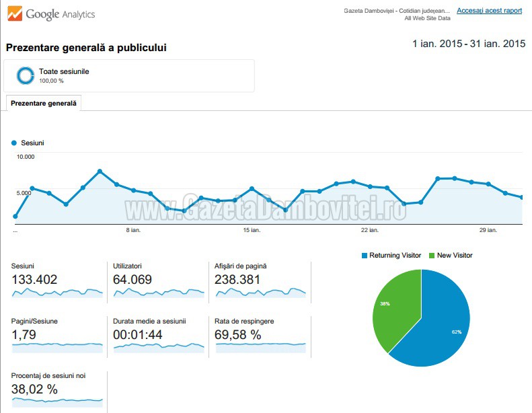Click the sparkline under 'Afișări de pagină'
This screenshot has width=532, height=413.
pyautogui.click(x=260, y=293)
